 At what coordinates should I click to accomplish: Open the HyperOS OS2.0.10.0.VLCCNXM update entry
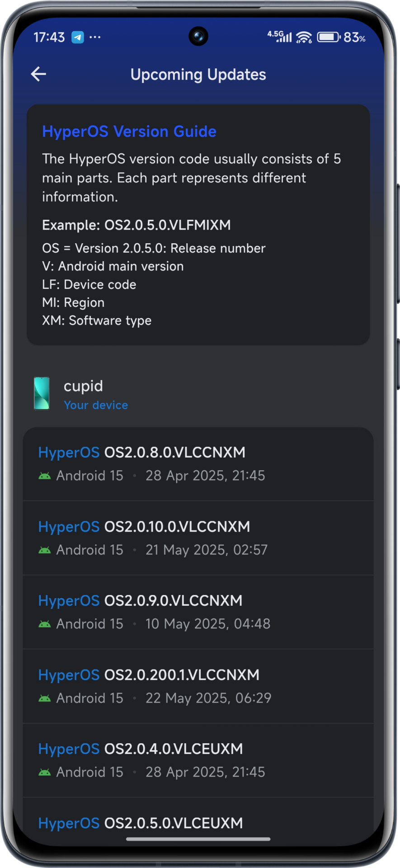[x=198, y=538]
